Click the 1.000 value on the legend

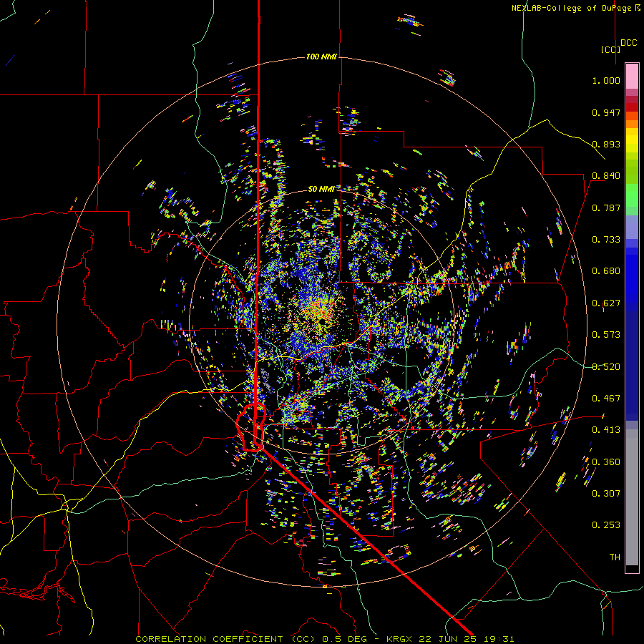606,80
